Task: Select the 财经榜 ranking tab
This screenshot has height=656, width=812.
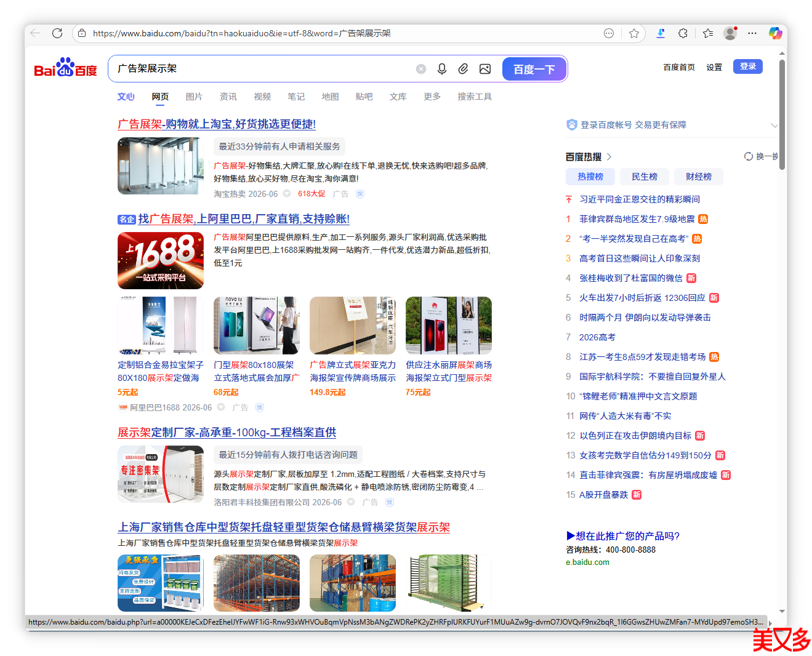Action: (x=699, y=177)
